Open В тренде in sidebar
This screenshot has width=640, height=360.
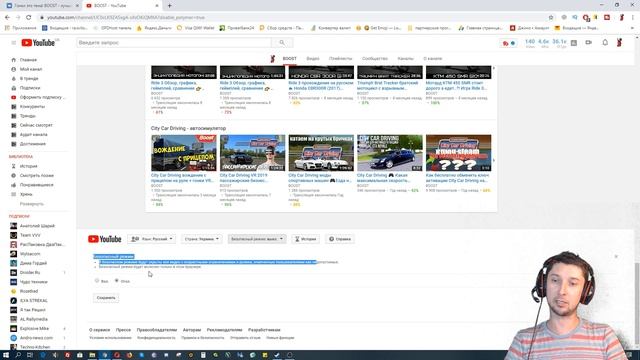(29, 78)
